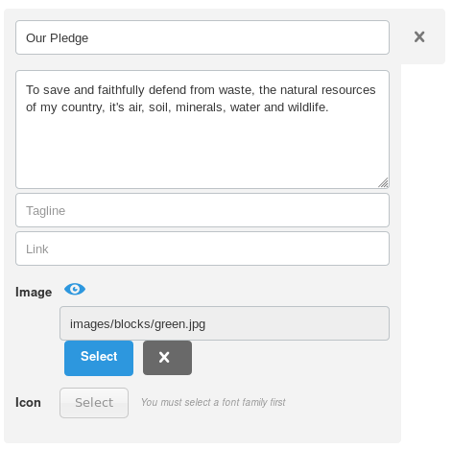
Task: Click the font family hint text
Action: pyautogui.click(x=213, y=402)
